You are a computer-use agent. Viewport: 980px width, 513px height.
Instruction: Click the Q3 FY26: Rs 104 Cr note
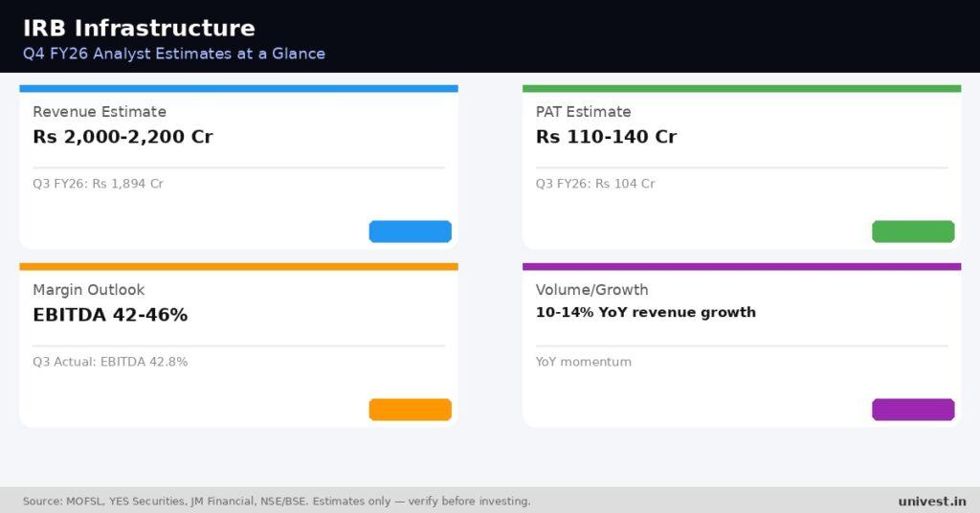tap(595, 184)
